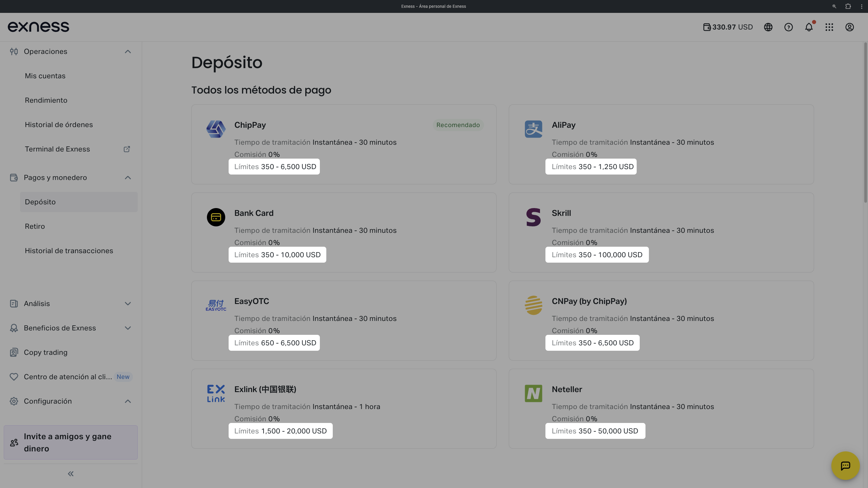The height and width of the screenshot is (488, 868).
Task: Click the Neteller N logo
Action: (x=534, y=393)
